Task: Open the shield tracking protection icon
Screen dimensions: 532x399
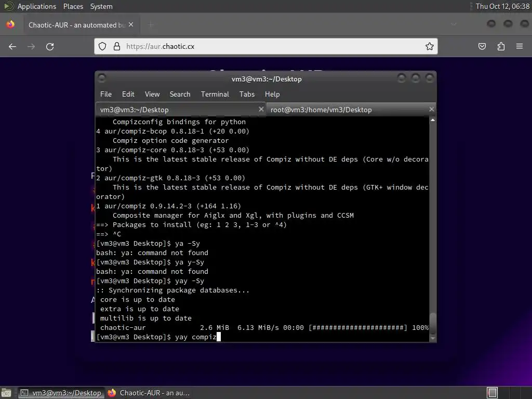Action: 102,46
